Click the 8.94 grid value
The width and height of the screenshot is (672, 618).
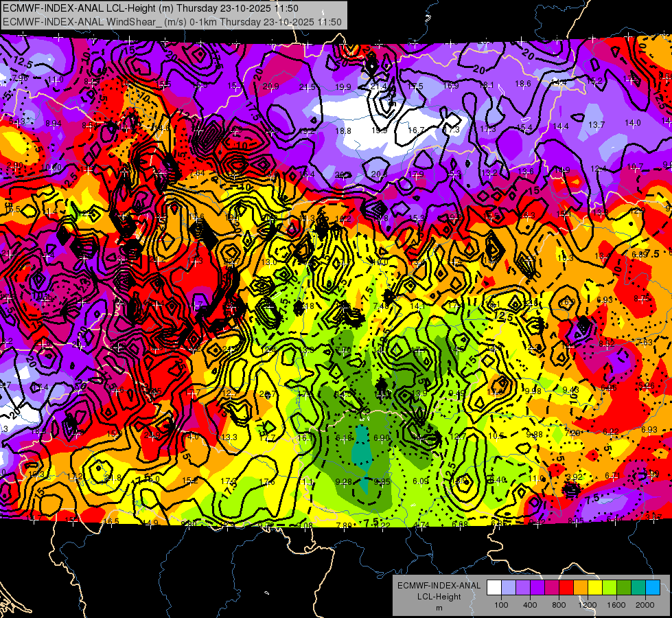point(54,124)
